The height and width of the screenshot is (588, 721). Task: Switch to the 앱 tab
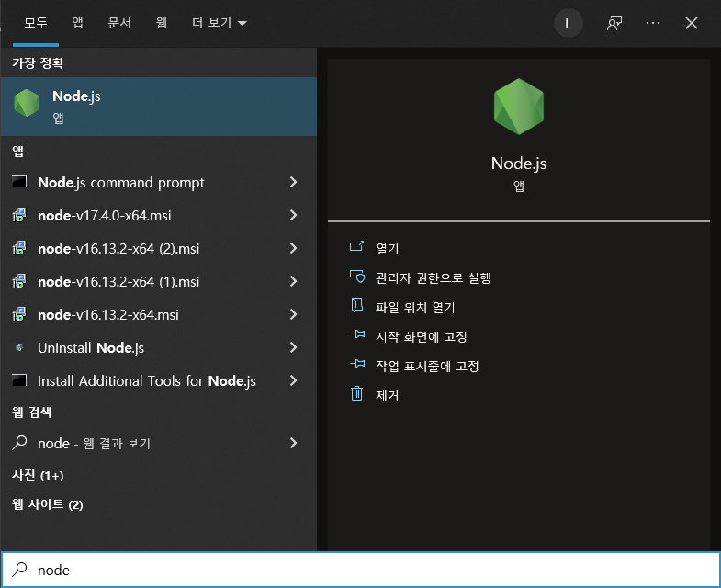(x=78, y=23)
